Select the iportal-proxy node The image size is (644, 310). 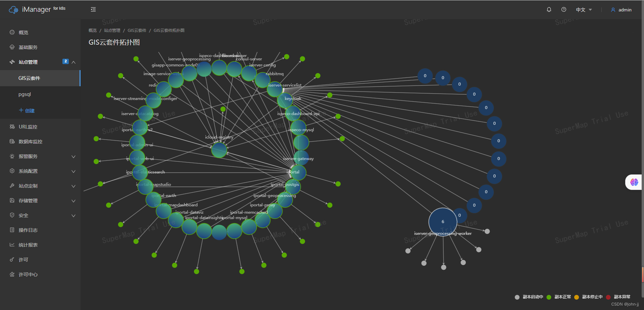pos(275,211)
